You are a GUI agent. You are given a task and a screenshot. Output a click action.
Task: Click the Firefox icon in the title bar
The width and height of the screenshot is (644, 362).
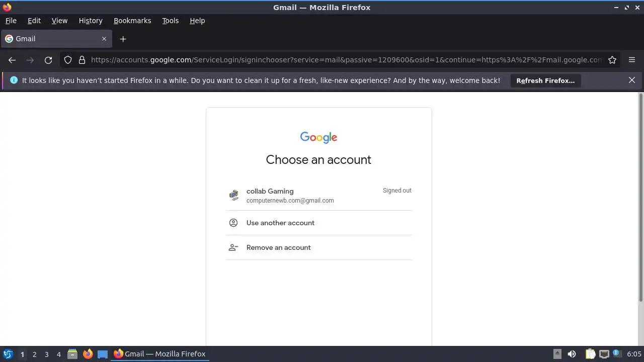(7, 7)
